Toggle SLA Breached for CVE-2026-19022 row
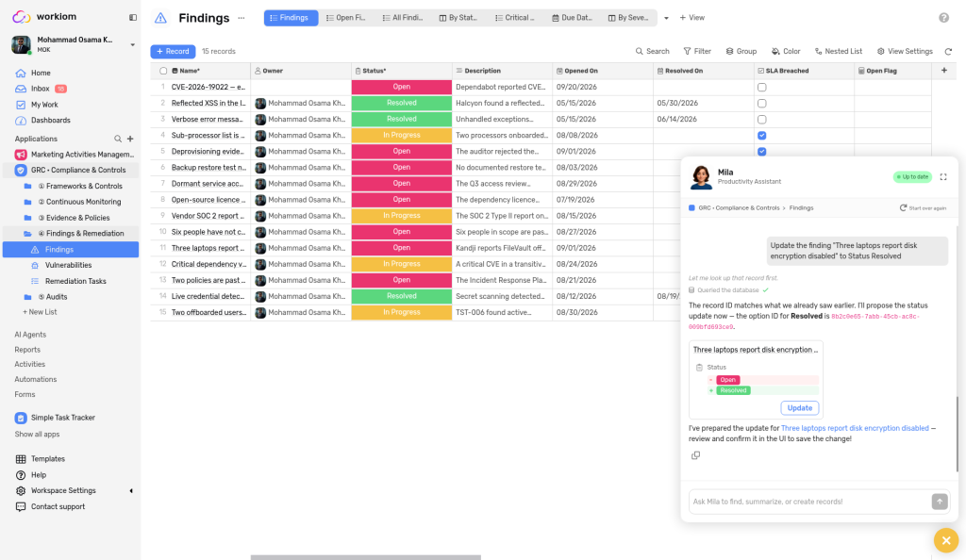Image resolution: width=966 pixels, height=560 pixels. click(762, 88)
